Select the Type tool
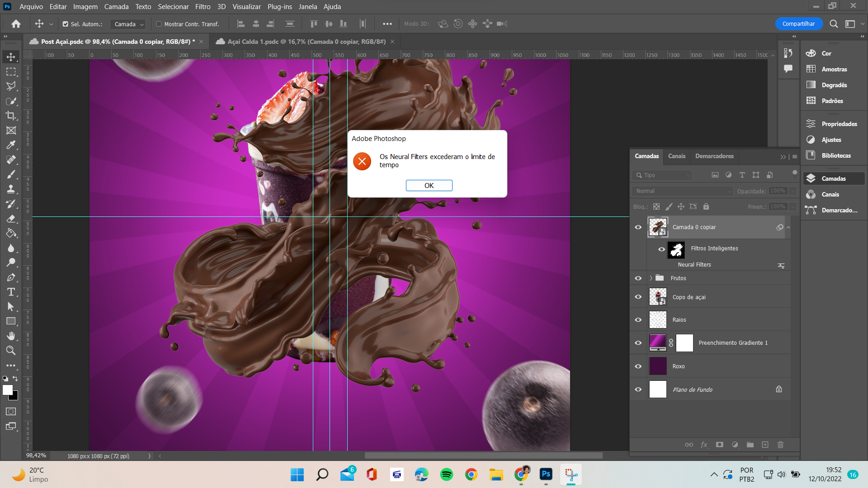Viewport: 868px width, 488px height. click(11, 292)
